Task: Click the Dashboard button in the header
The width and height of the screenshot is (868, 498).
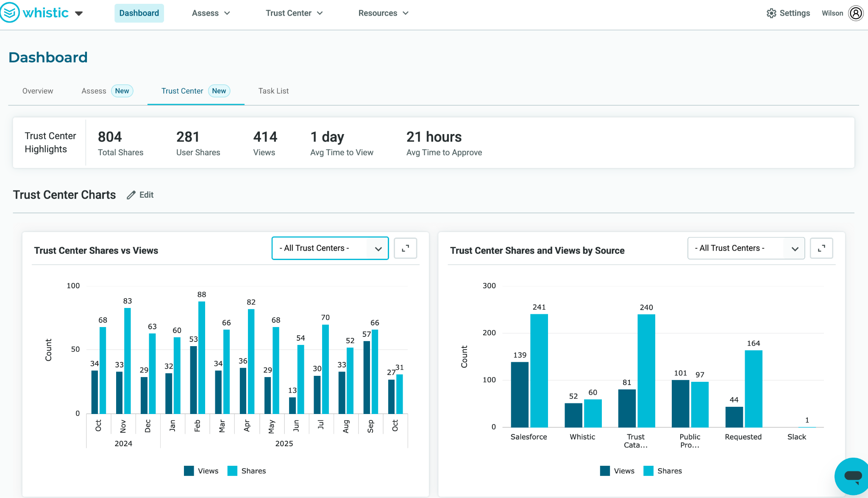Action: [139, 13]
